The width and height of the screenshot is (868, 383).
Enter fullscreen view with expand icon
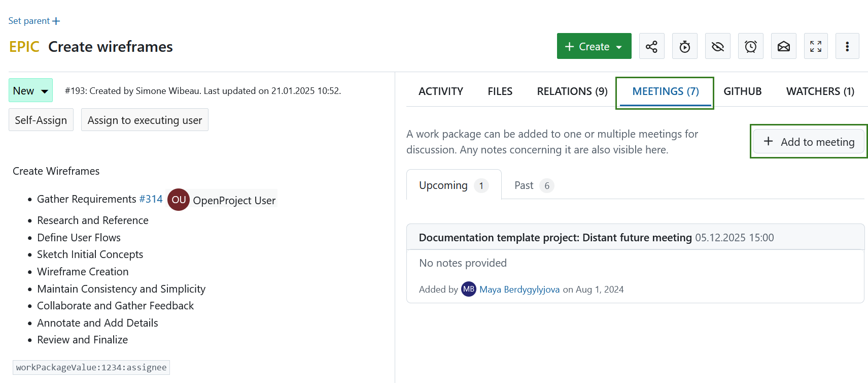point(815,46)
